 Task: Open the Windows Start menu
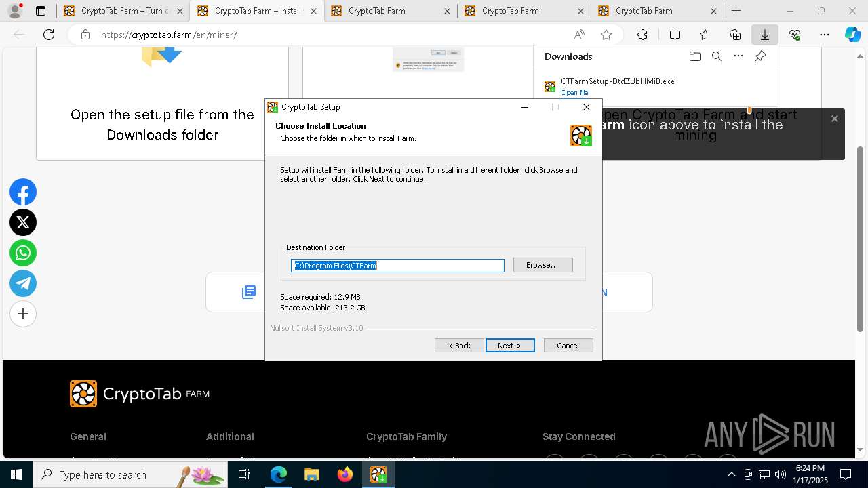pyautogui.click(x=16, y=474)
